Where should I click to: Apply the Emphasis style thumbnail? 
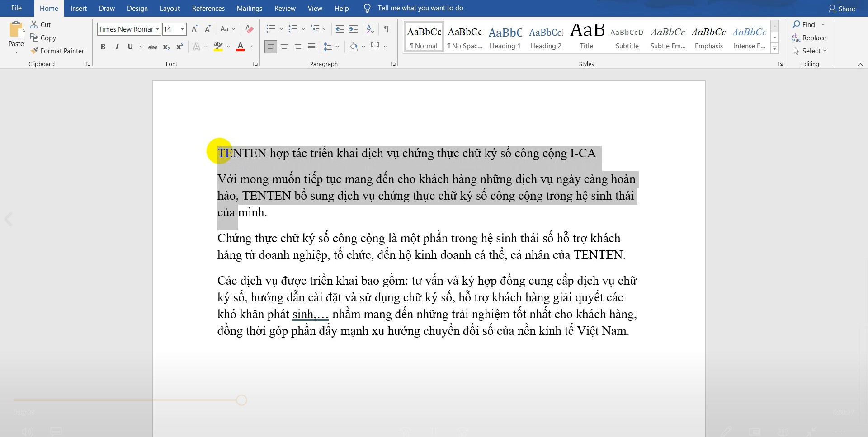708,37
